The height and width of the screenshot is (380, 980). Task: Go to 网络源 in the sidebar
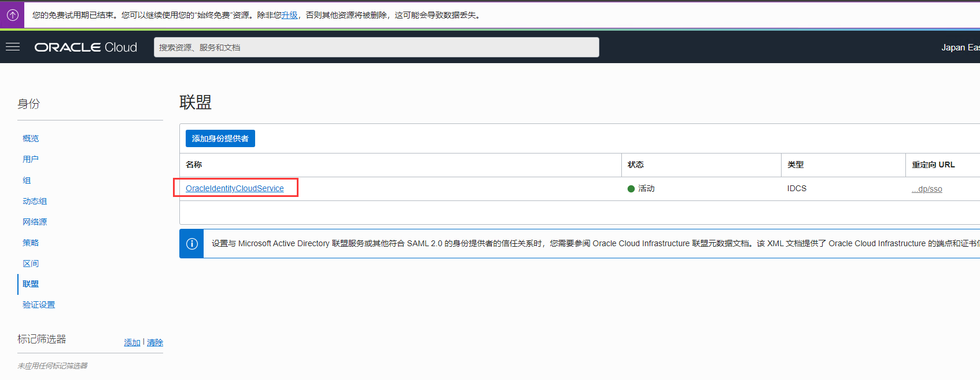(x=35, y=222)
